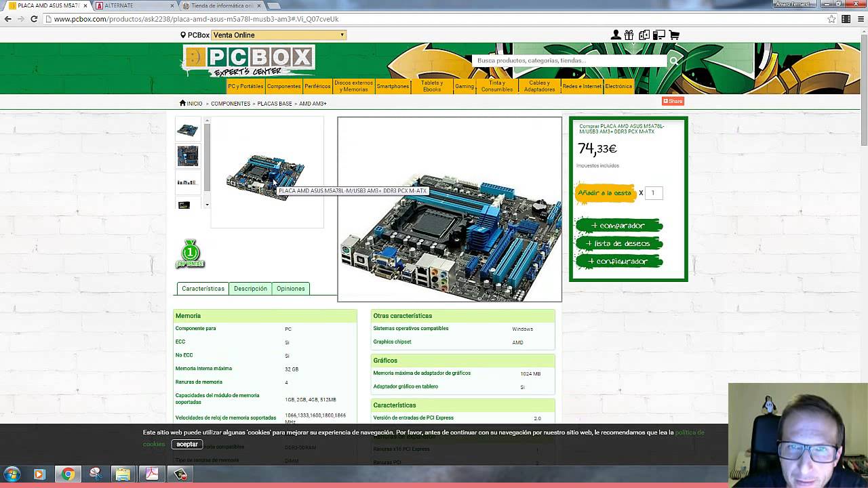Switch to the ALTERNATE browser tab
The image size is (868, 488).
point(132,5)
